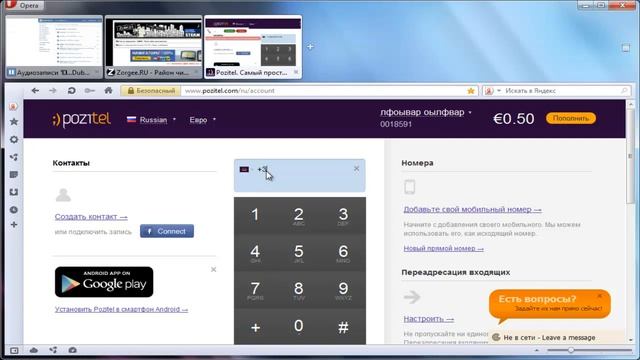The height and width of the screenshot is (360, 640).
Task: Click Facebook Connect button
Action: [167, 231]
